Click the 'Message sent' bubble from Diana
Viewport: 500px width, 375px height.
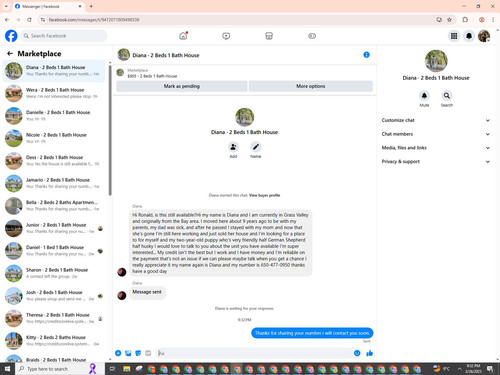[x=147, y=292]
